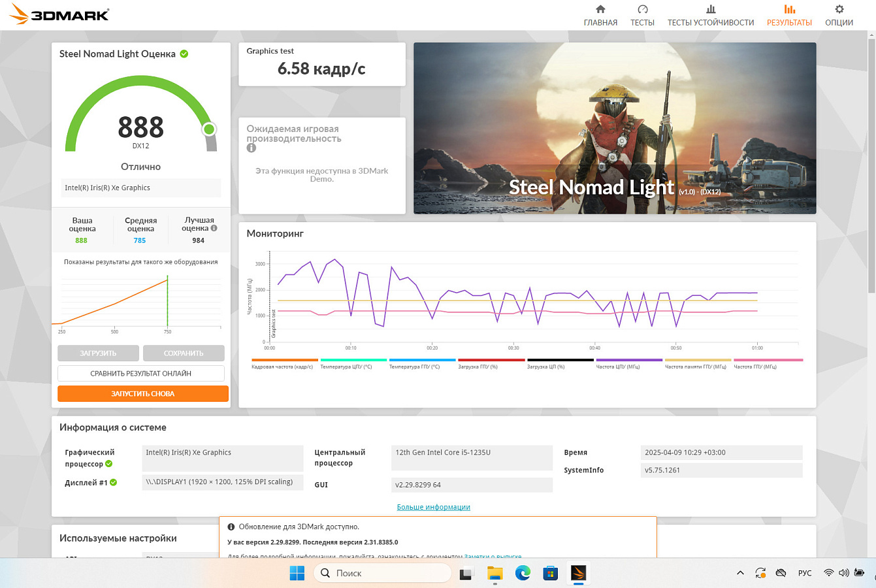This screenshot has width=876, height=588.
Task: Toggle Загрузка ГПУ legend item
Action: click(x=491, y=363)
